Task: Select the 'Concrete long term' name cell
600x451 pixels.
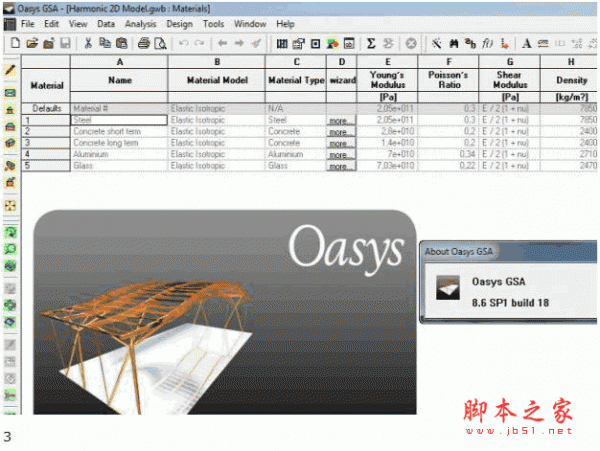Action: tap(119, 143)
